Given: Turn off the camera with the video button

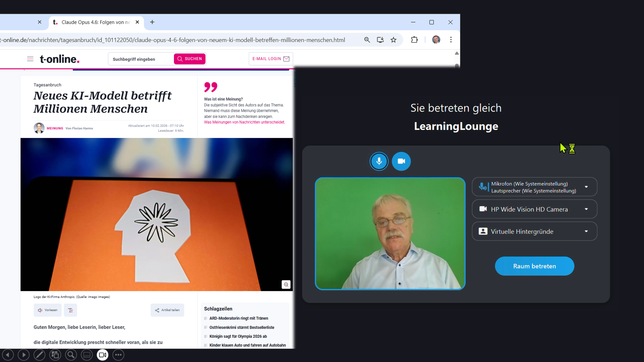Looking at the screenshot, I should (401, 161).
